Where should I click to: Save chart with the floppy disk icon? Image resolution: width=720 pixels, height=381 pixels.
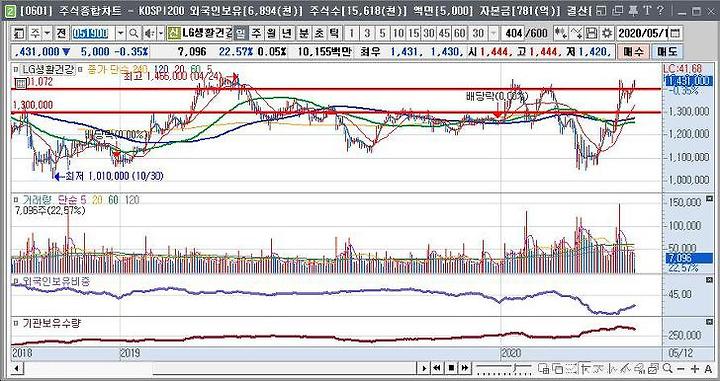click(592, 33)
